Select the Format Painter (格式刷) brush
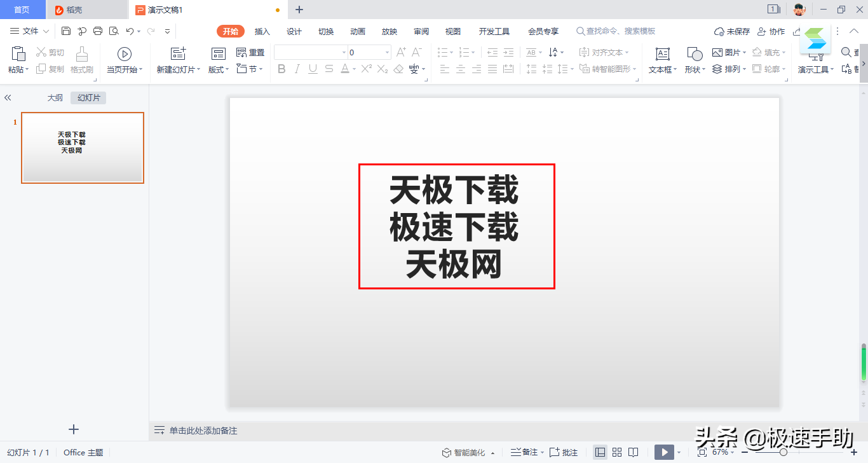868x463 pixels. tap(82, 53)
